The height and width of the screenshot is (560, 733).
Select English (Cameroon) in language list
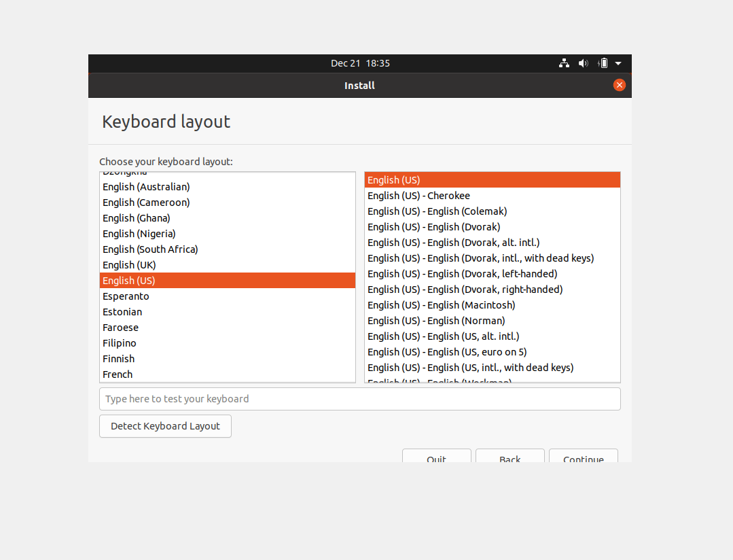[x=228, y=203]
